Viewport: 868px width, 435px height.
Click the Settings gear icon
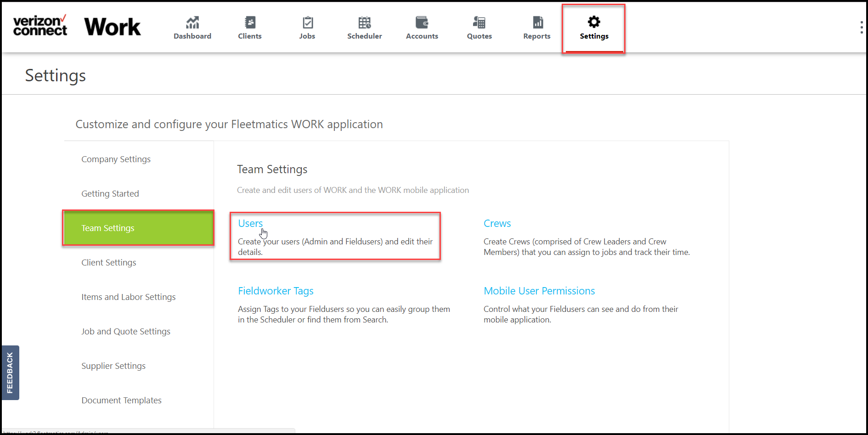tap(594, 22)
